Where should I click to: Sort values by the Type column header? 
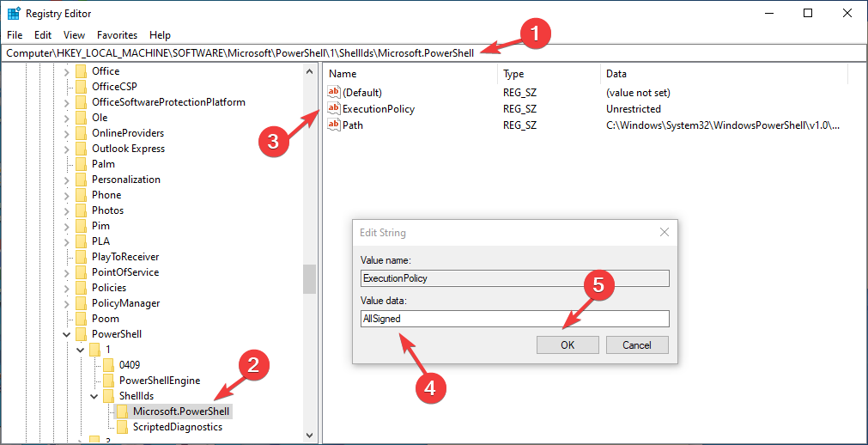549,74
